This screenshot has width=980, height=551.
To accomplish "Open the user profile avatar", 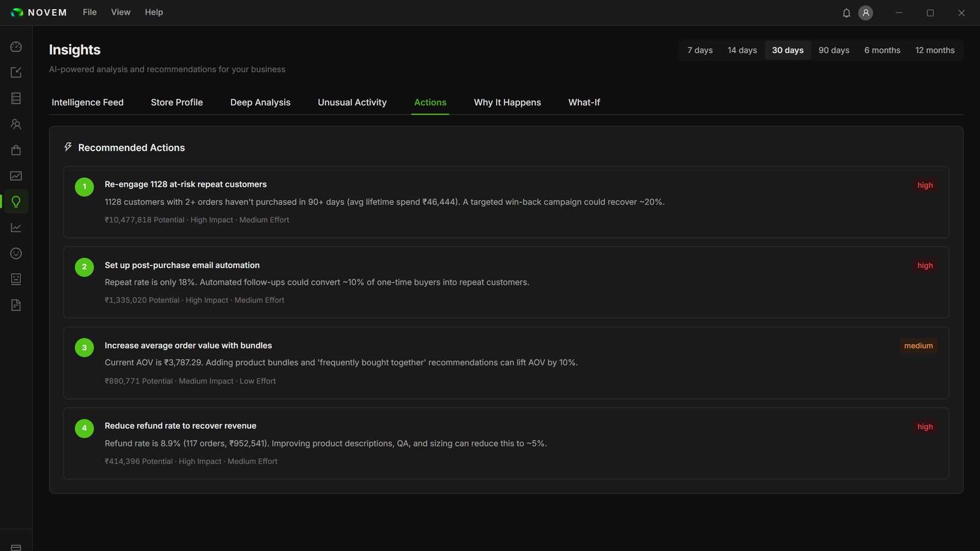I will [865, 13].
